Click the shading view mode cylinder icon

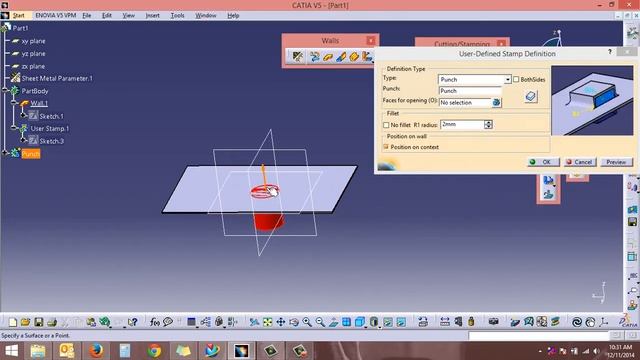(374, 322)
